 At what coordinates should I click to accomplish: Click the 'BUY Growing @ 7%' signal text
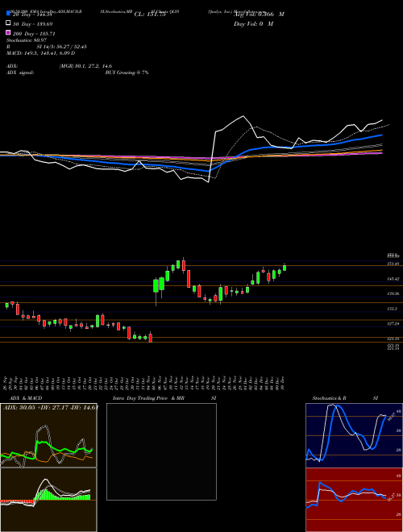click(127, 73)
